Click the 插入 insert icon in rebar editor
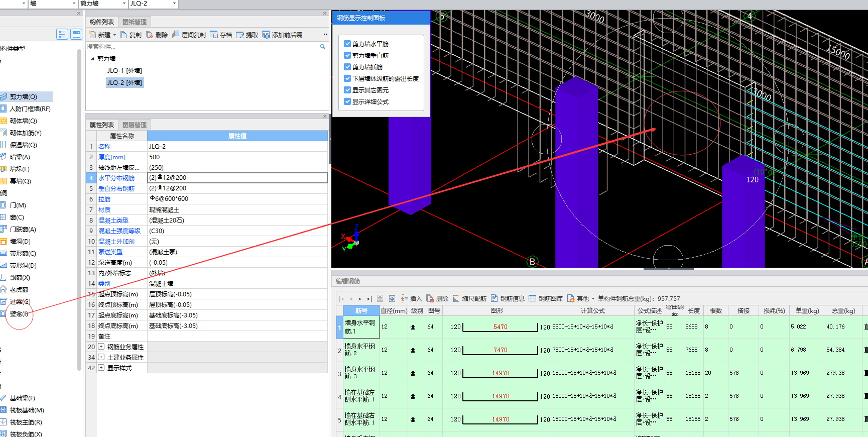 pos(404,298)
